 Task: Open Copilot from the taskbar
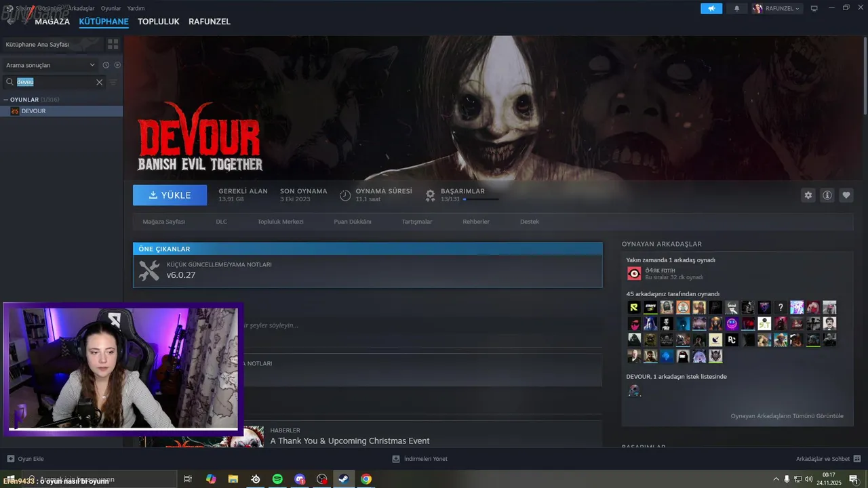[211, 479]
